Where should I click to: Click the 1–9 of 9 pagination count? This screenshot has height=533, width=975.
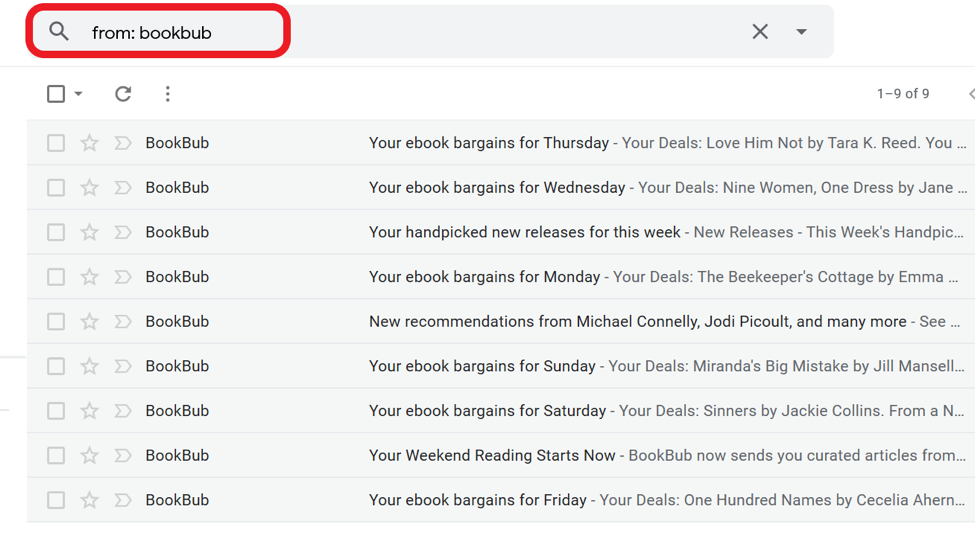click(x=903, y=94)
